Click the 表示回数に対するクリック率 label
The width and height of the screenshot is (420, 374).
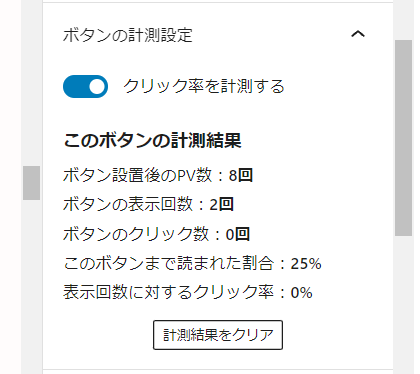168,292
